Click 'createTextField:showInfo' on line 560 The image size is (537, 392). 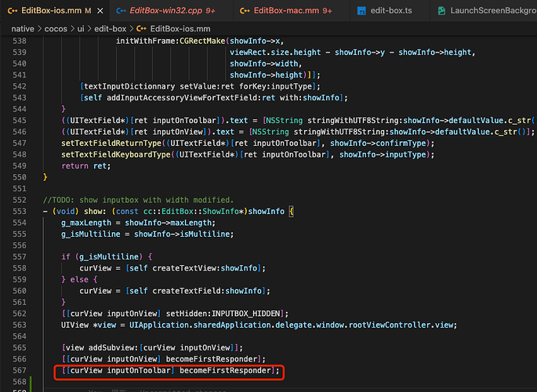(207, 291)
